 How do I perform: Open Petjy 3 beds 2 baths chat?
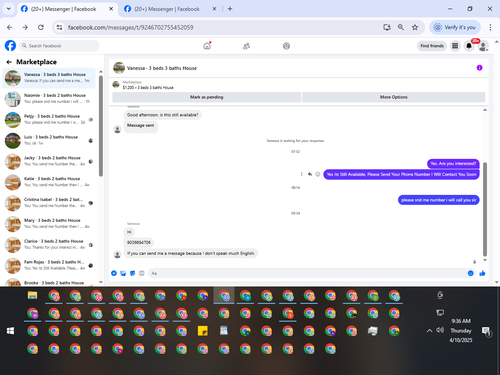[49, 119]
